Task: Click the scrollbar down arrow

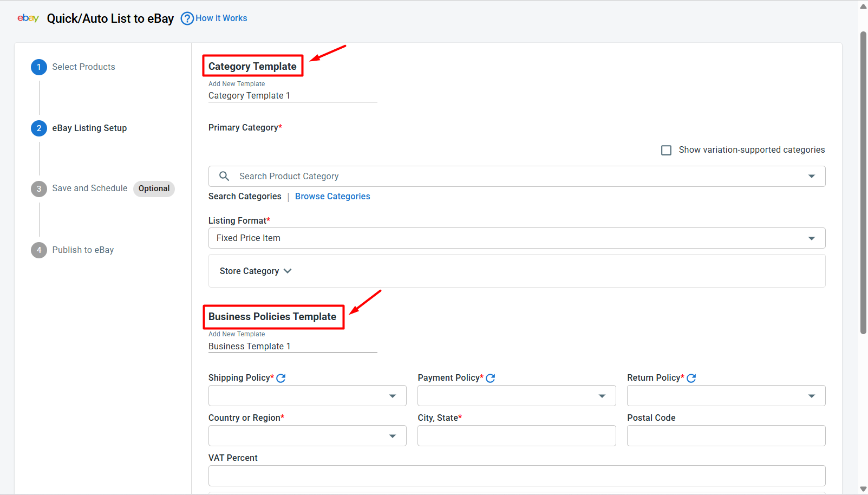Action: coord(863,490)
